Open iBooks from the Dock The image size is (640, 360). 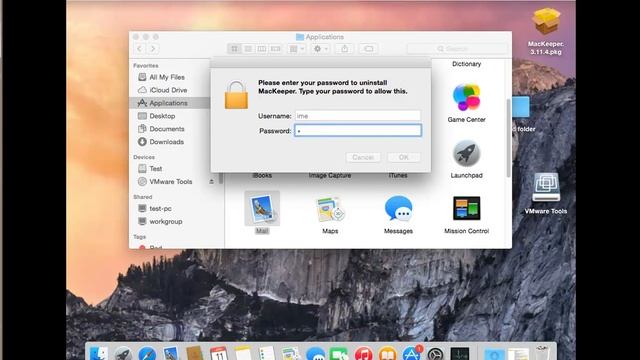387,353
